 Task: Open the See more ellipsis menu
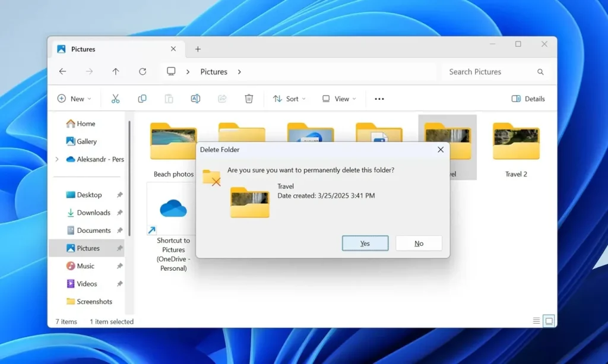(x=379, y=99)
